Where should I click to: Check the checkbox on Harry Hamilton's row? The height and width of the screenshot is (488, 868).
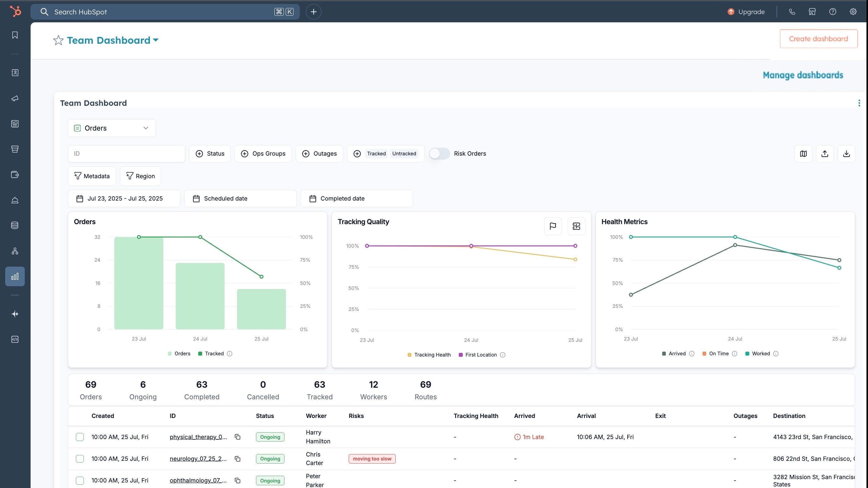pos(80,437)
